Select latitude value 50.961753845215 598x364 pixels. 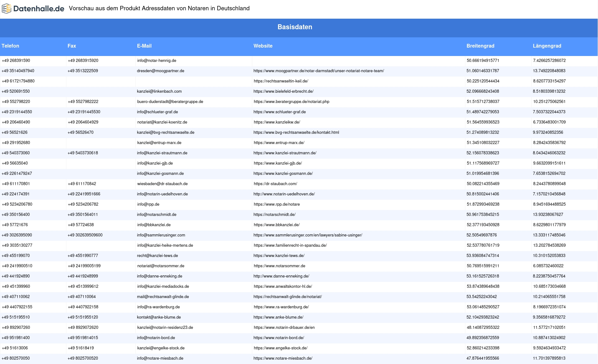pos(483,215)
